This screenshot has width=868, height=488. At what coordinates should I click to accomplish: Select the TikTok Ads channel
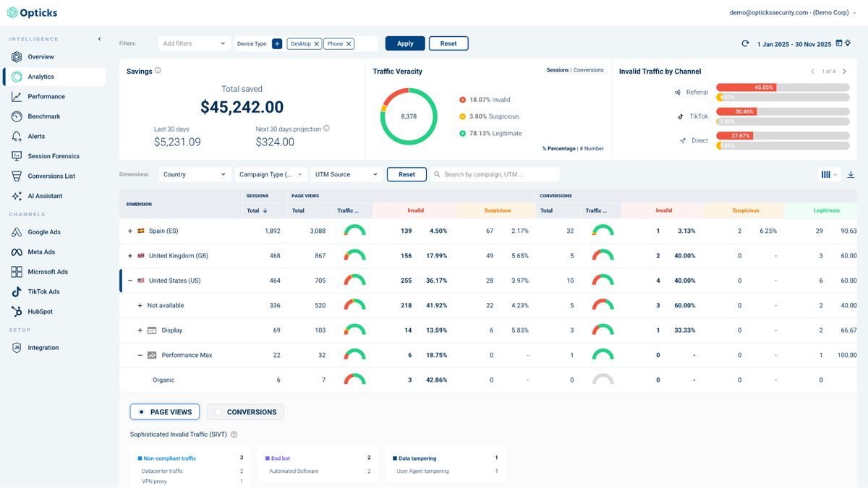[x=45, y=291]
